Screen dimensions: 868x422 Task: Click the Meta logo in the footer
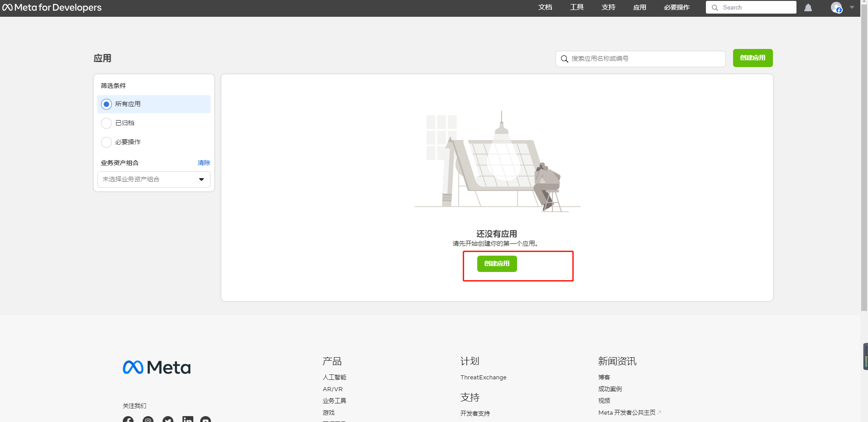click(x=157, y=367)
